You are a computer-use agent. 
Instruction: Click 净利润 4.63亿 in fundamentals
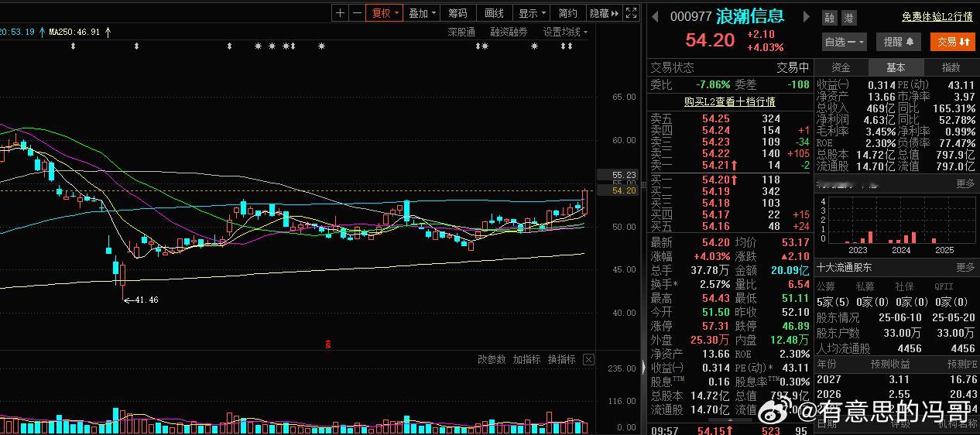pyautogui.click(x=856, y=120)
